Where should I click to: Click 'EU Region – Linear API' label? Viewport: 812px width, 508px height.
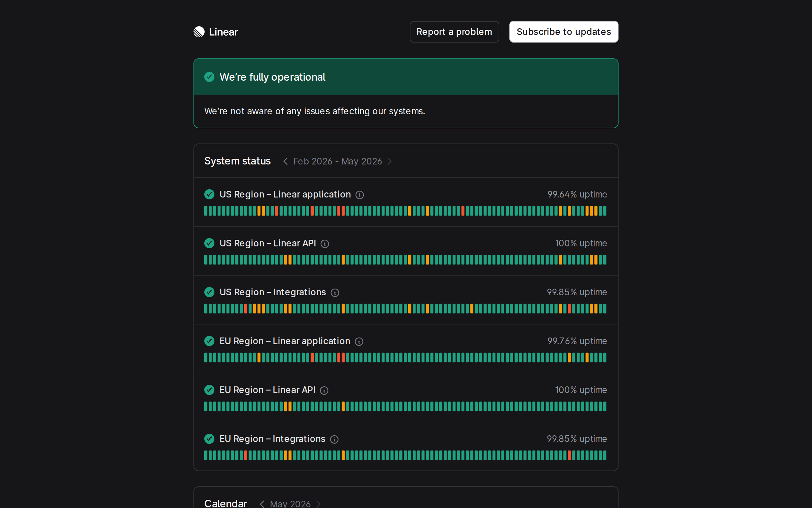pos(267,390)
